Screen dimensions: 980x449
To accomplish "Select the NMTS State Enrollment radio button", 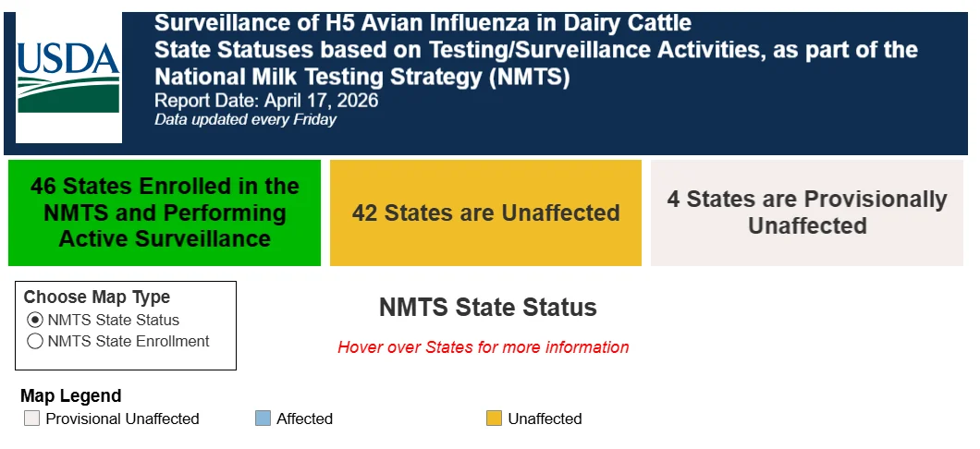I will click(35, 341).
